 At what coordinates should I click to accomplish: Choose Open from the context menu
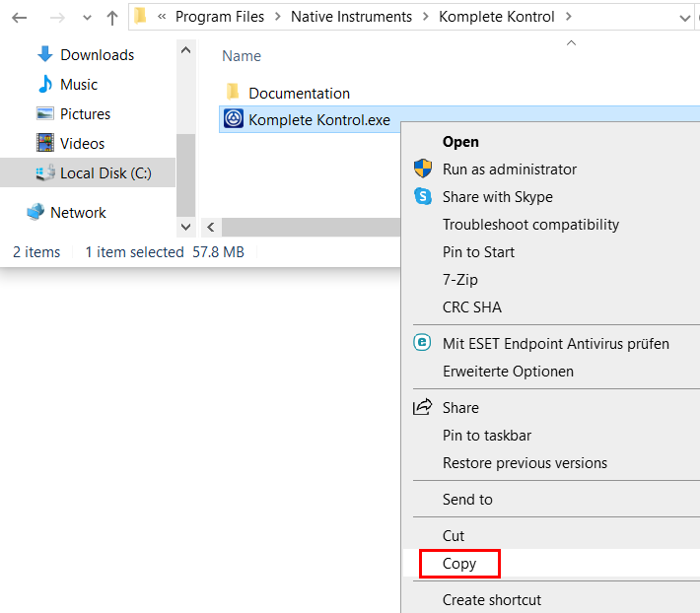(460, 142)
